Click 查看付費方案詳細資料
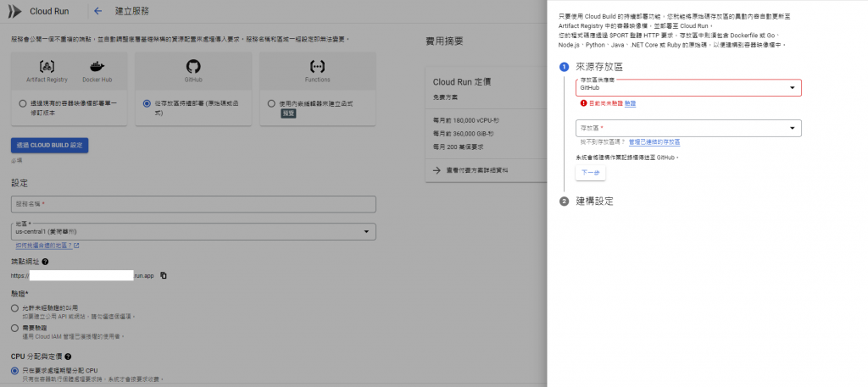Screen dimensions: 868x387 coord(478,171)
